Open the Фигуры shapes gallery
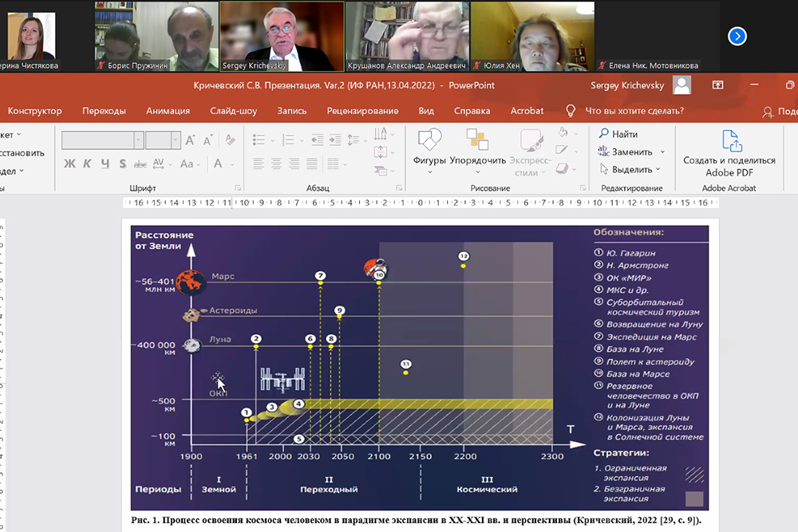Image resolution: width=798 pixels, height=532 pixels. coord(429,148)
